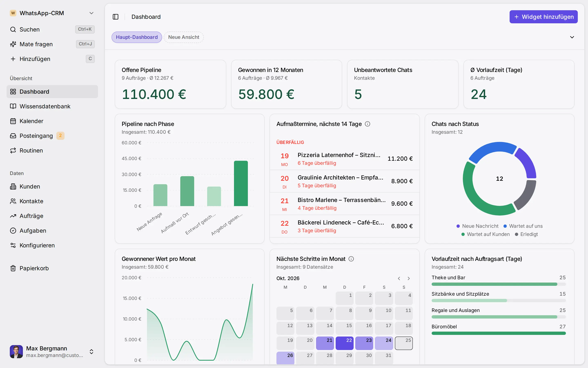The width and height of the screenshot is (588, 368).
Task: Toggle the Wartet auf uns legend entry
Action: (x=523, y=226)
